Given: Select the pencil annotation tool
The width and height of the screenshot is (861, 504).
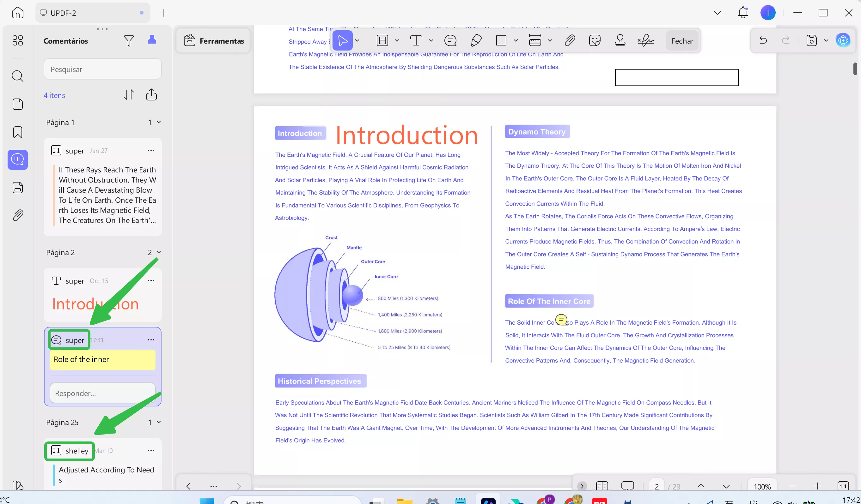Looking at the screenshot, I should [x=476, y=40].
